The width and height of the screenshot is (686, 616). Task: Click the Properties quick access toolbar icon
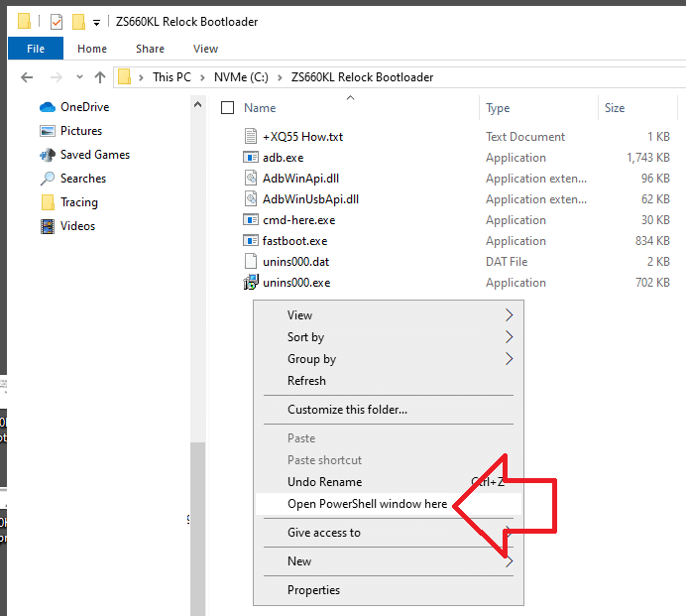point(57,22)
